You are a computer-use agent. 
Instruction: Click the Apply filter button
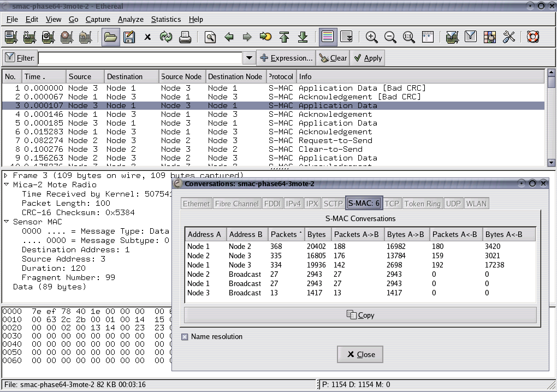coord(368,58)
